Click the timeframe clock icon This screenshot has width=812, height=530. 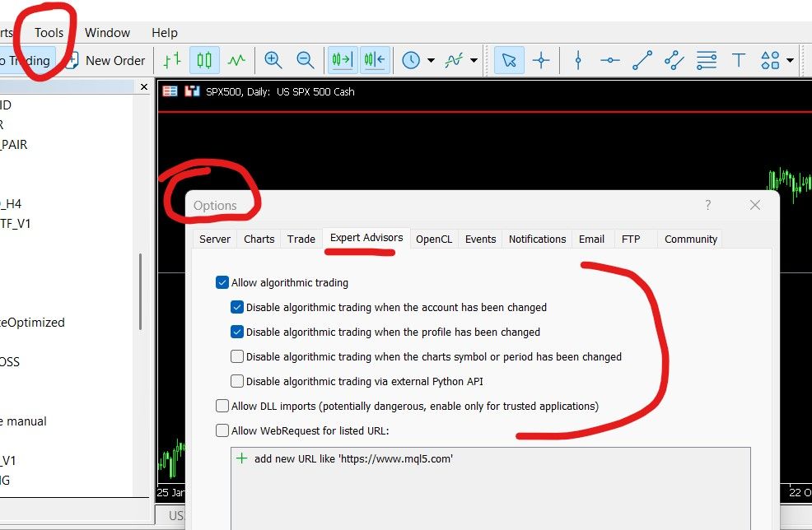point(411,61)
